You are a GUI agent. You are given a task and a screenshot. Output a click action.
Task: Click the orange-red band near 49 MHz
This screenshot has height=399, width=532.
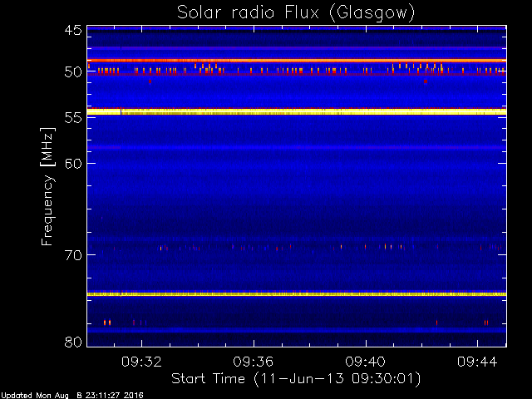[297, 61]
